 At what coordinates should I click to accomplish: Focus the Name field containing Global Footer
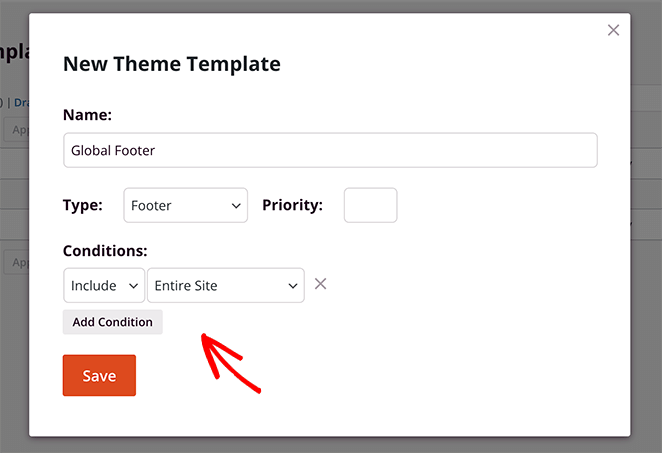pos(330,150)
